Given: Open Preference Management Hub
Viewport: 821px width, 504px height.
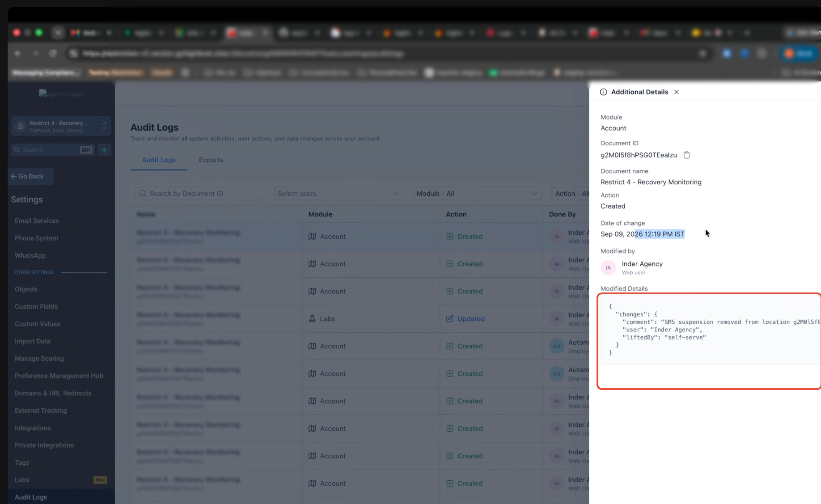Looking at the screenshot, I should 59,376.
